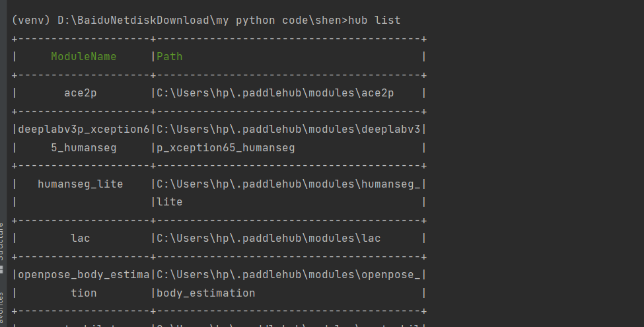Click the 'tion' module name continuation
644x327 pixels.
pyautogui.click(x=84, y=293)
